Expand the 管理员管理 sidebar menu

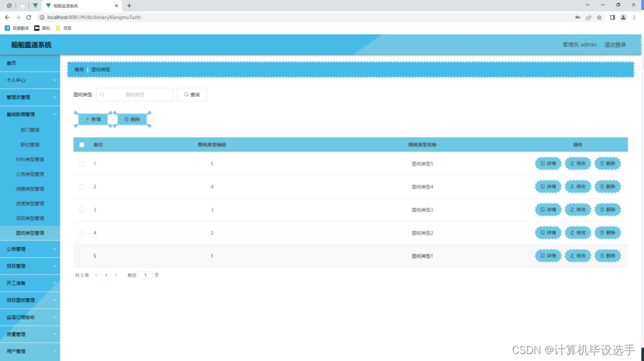30,97
